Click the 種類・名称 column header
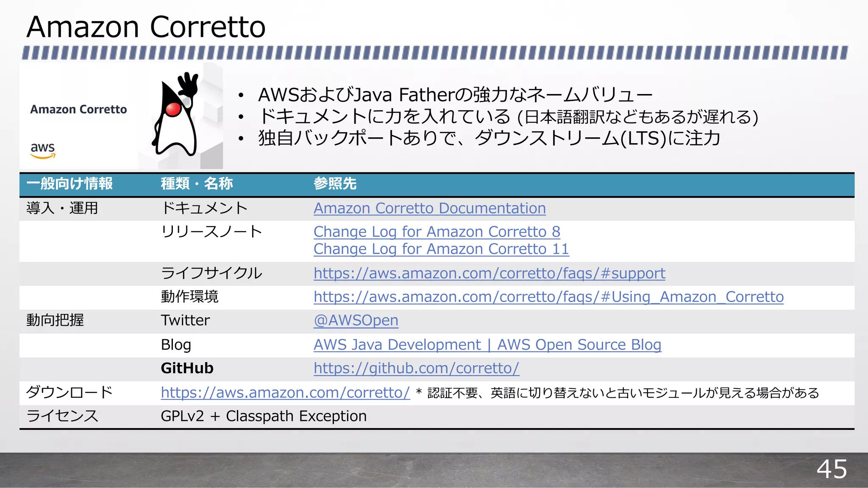The image size is (868, 488). pos(197,184)
